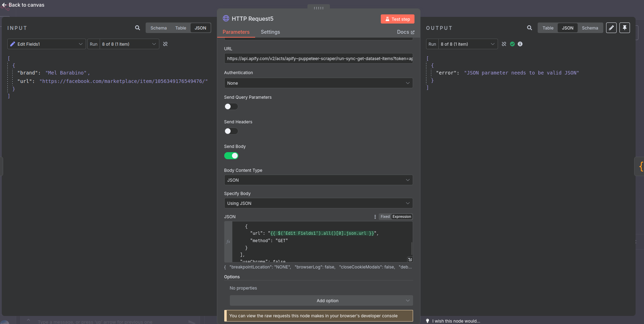The image size is (644, 324).
Task: Click the URL input field
Action: [x=318, y=58]
